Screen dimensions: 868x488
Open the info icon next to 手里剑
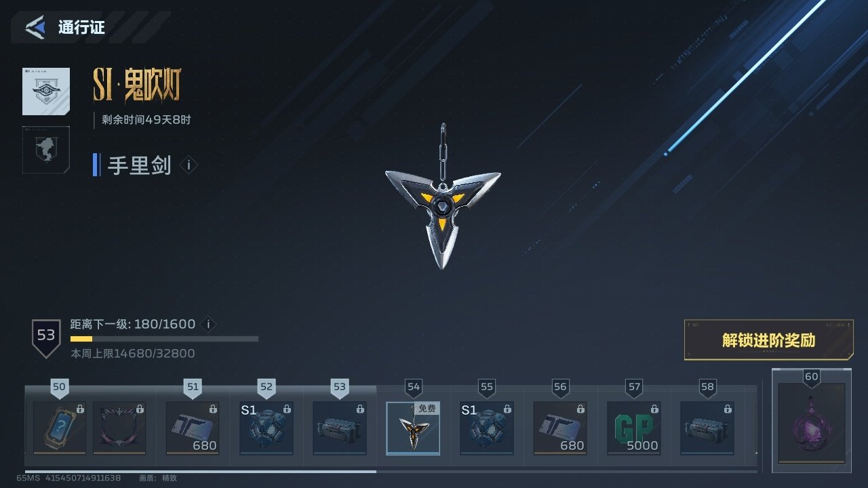pyautogui.click(x=189, y=165)
